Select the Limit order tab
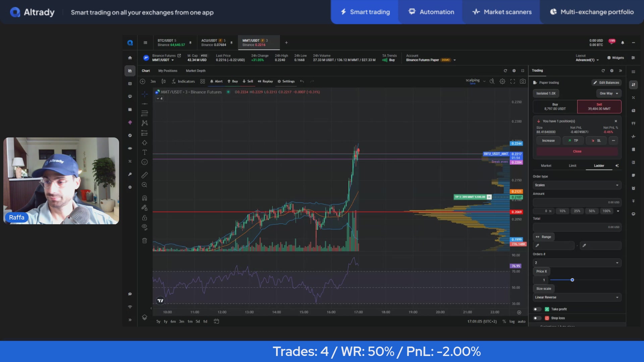This screenshot has width=644, height=362. pyautogui.click(x=573, y=166)
